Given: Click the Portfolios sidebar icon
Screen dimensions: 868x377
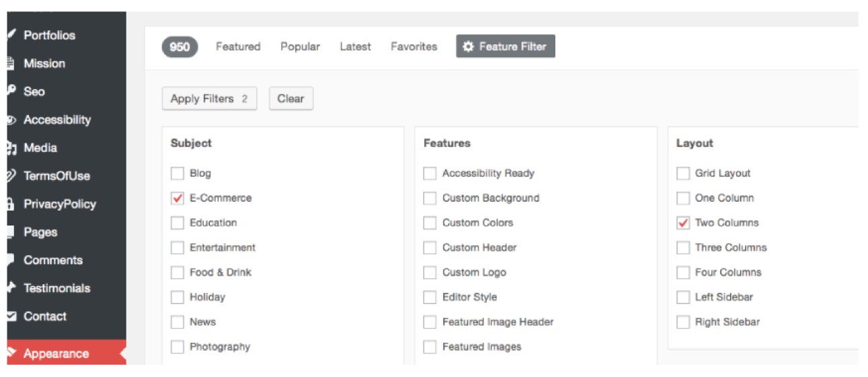Looking at the screenshot, I should (11, 35).
